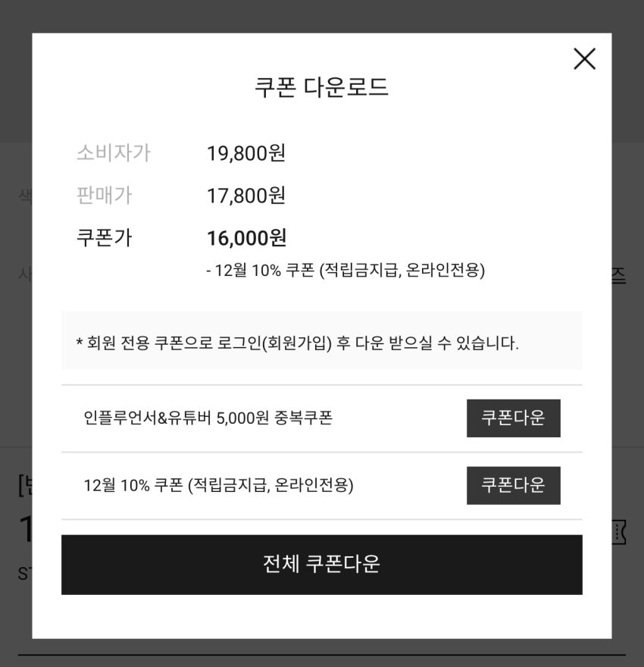Image resolution: width=644 pixels, height=667 pixels.
Task: Click the ticket icon behind the popup
Action: (x=619, y=532)
